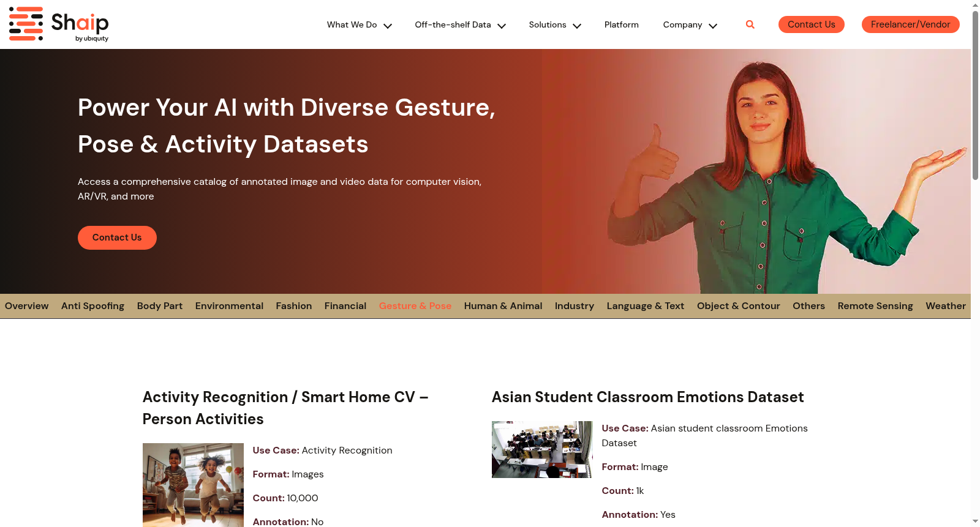Viewport: 980px width, 527px height.
Task: Select the Industry category tab
Action: pyautogui.click(x=575, y=306)
